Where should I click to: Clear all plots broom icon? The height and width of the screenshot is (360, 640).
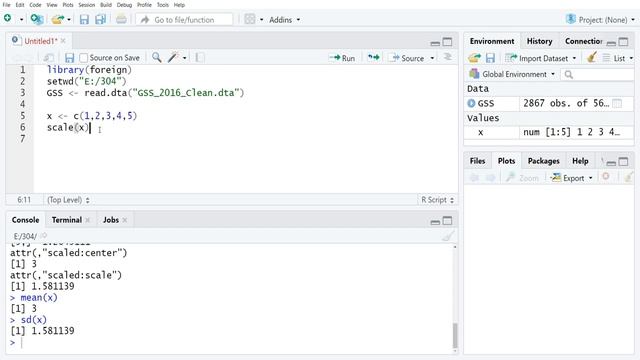(x=628, y=177)
